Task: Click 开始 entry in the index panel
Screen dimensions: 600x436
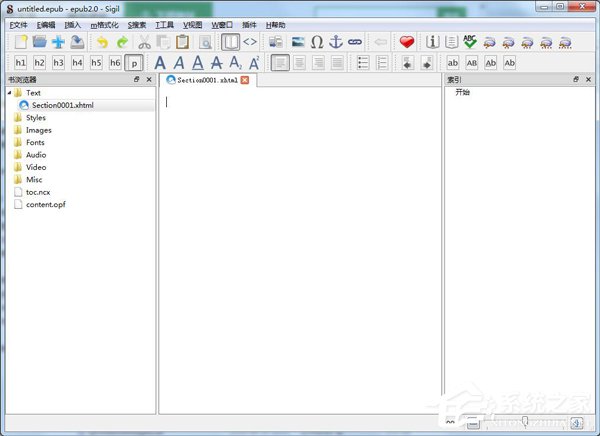Action: (462, 92)
